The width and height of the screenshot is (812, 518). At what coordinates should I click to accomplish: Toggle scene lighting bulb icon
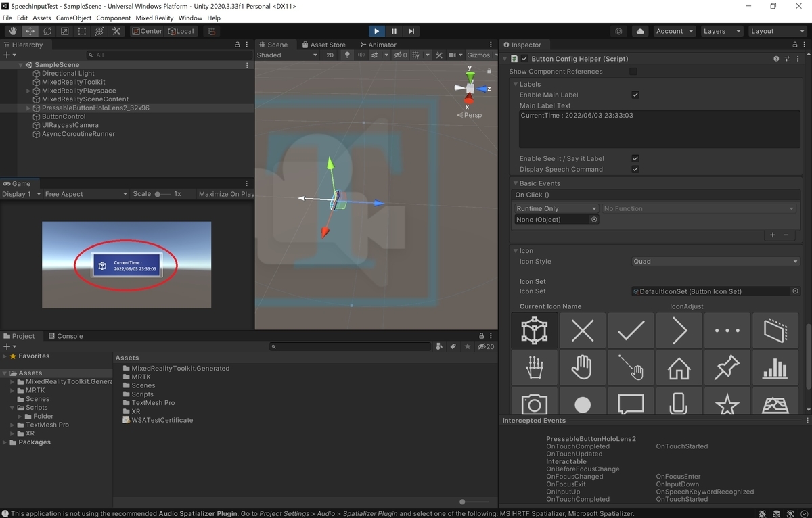click(347, 55)
